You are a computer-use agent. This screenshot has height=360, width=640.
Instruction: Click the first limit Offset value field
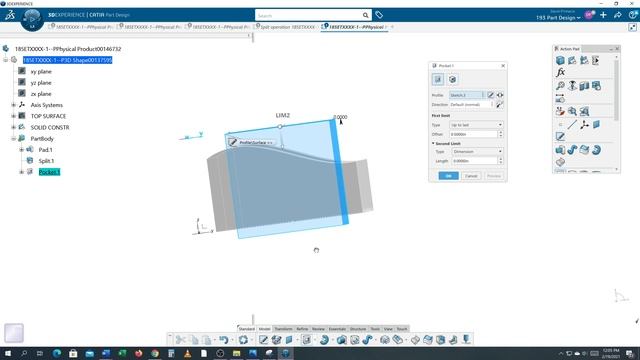[x=473, y=134]
